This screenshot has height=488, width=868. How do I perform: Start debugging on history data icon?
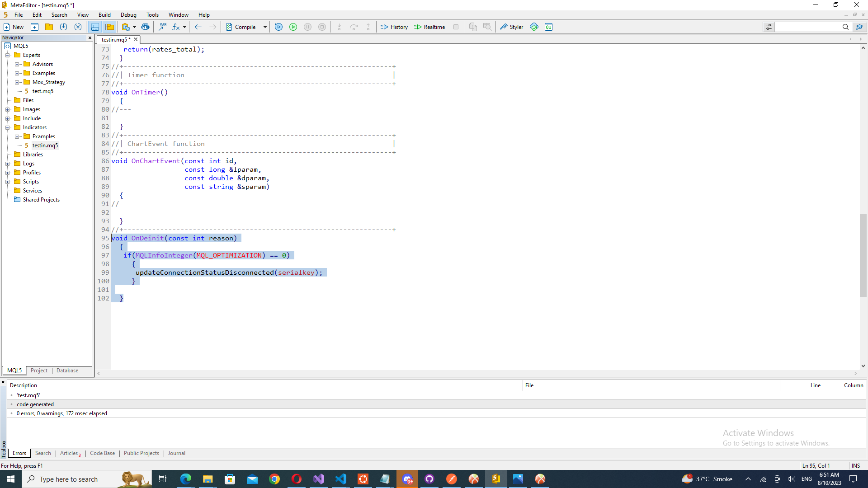pos(279,27)
